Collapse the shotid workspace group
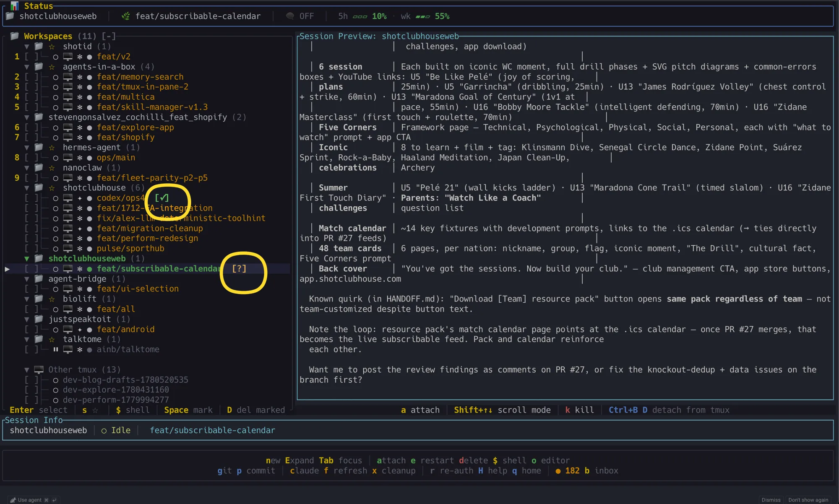Screen dimensions: 839x504 (x=27, y=47)
